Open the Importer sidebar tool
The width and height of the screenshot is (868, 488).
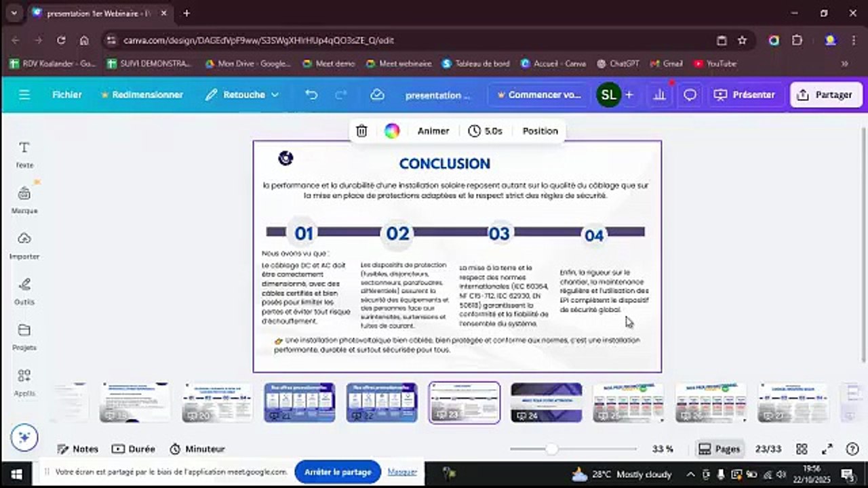click(24, 246)
